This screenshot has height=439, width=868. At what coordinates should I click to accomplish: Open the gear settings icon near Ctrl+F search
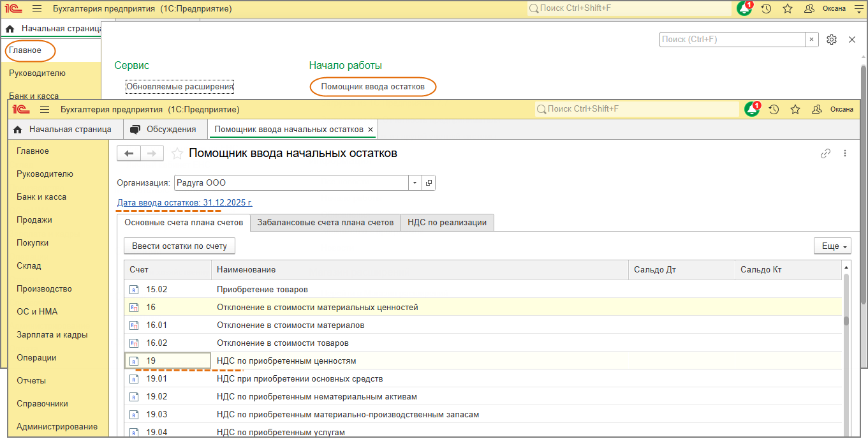pos(831,40)
